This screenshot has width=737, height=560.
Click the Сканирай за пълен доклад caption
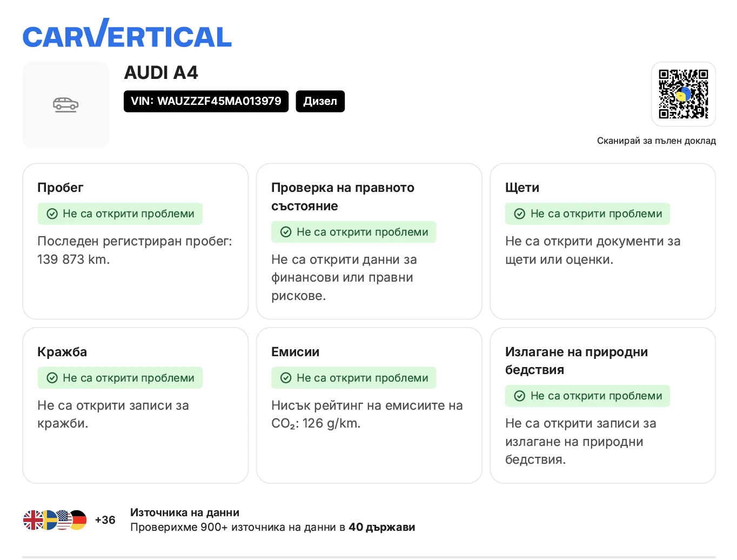(656, 141)
